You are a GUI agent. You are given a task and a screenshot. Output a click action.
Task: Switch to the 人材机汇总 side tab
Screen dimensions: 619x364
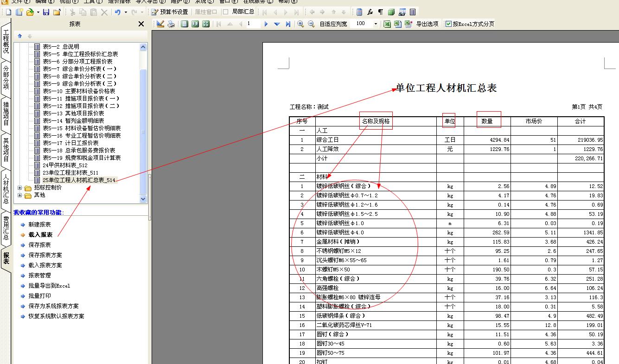tap(6, 188)
